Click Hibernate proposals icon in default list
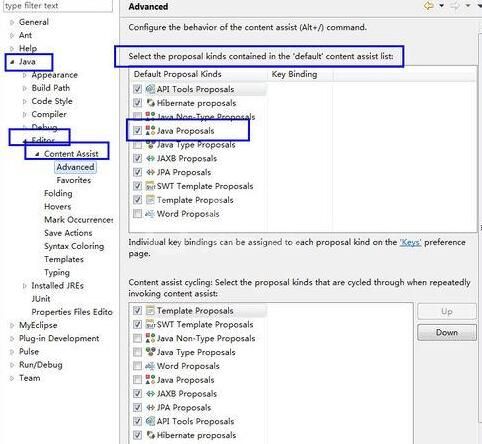Screen dimensions: 482x444 tap(150, 103)
